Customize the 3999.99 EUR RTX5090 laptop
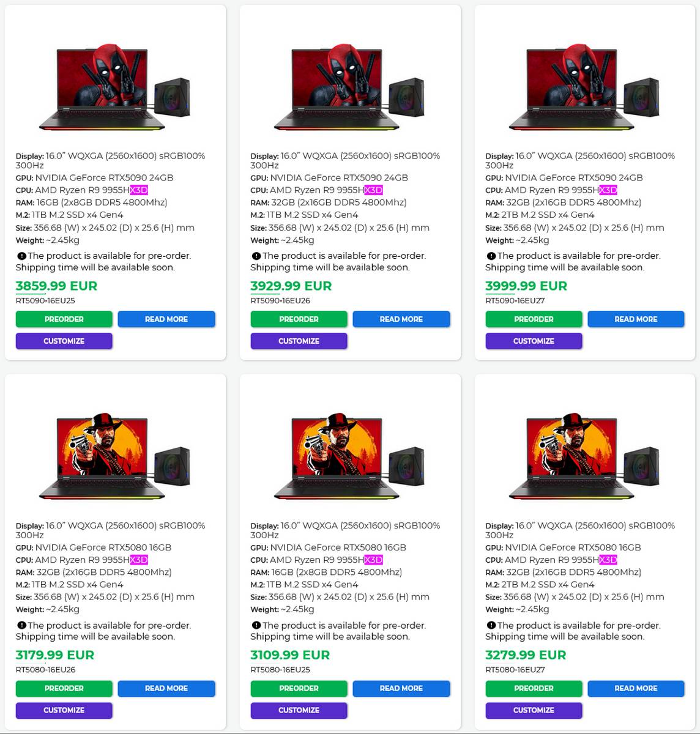The width and height of the screenshot is (700, 734). point(534,341)
